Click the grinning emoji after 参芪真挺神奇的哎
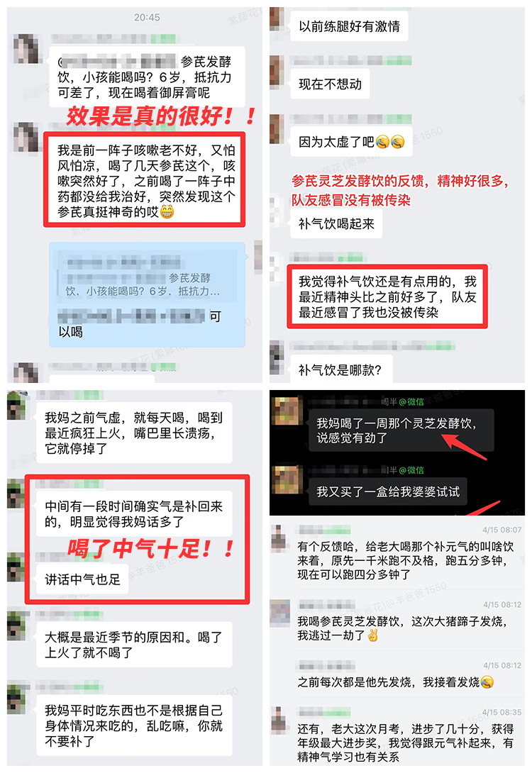 click(167, 212)
